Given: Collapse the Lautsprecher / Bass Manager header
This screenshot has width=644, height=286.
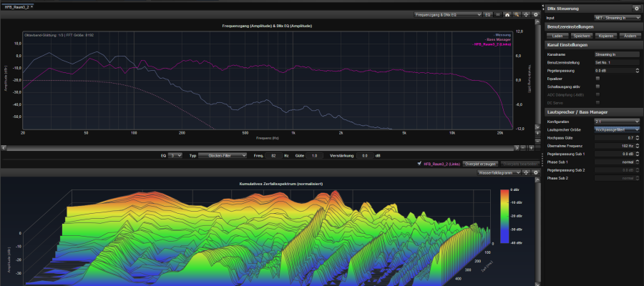Looking at the screenshot, I should (593, 112).
